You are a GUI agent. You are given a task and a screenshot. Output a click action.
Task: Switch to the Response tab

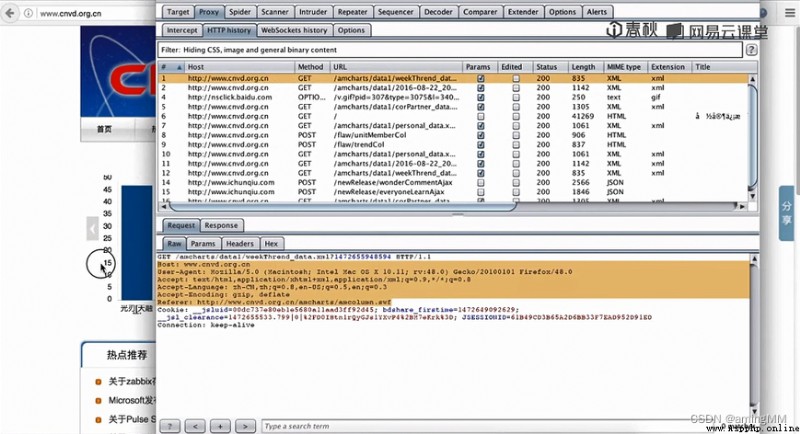coord(221,225)
